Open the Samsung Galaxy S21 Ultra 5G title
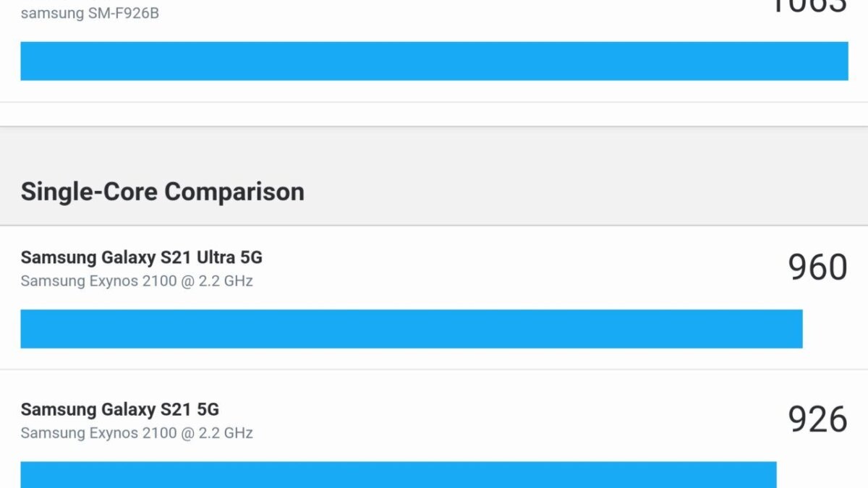The width and height of the screenshot is (868, 488). [x=141, y=257]
